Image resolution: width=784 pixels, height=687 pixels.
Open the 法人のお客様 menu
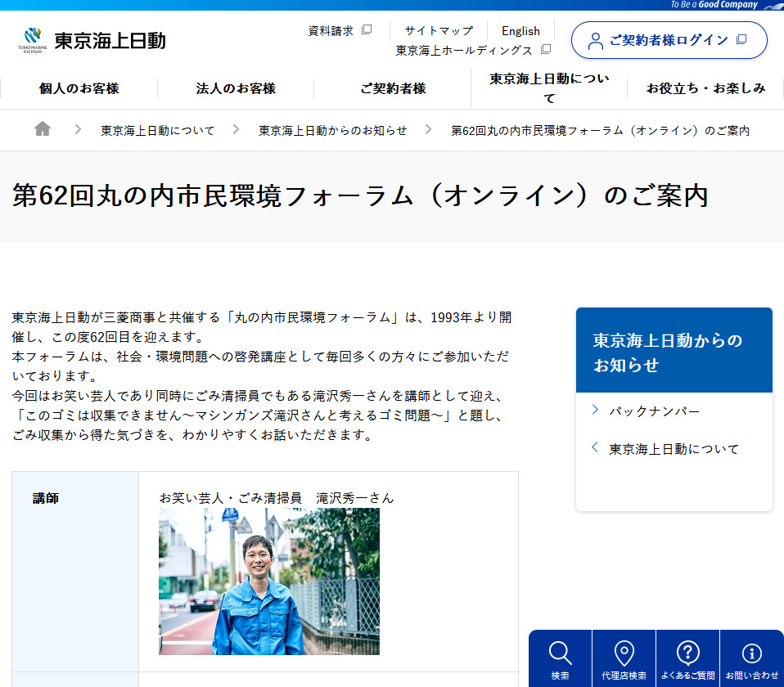[234, 88]
